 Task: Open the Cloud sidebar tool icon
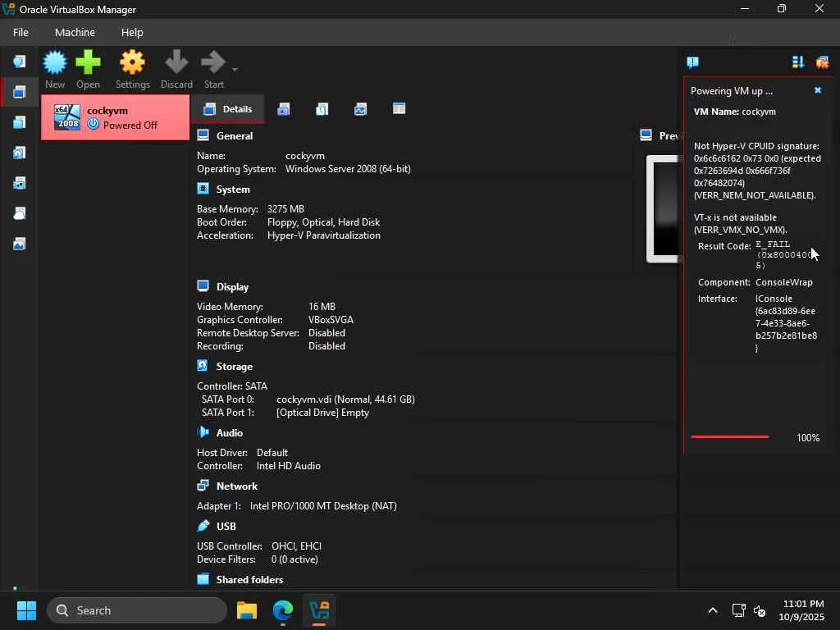coord(20,214)
